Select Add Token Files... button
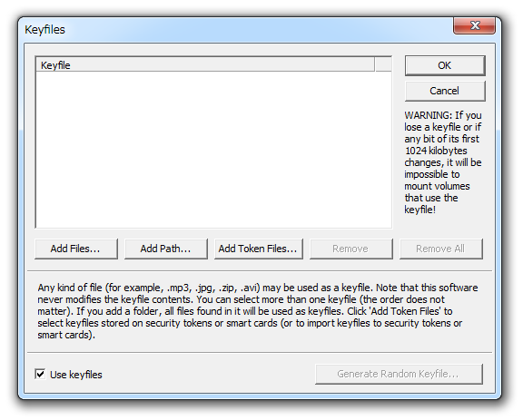 tap(259, 249)
